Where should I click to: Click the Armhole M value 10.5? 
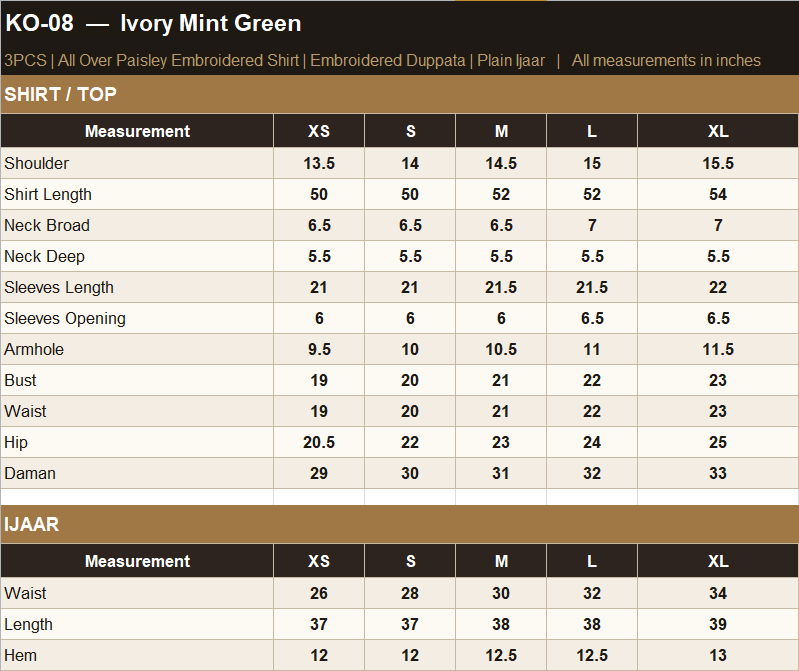[501, 350]
